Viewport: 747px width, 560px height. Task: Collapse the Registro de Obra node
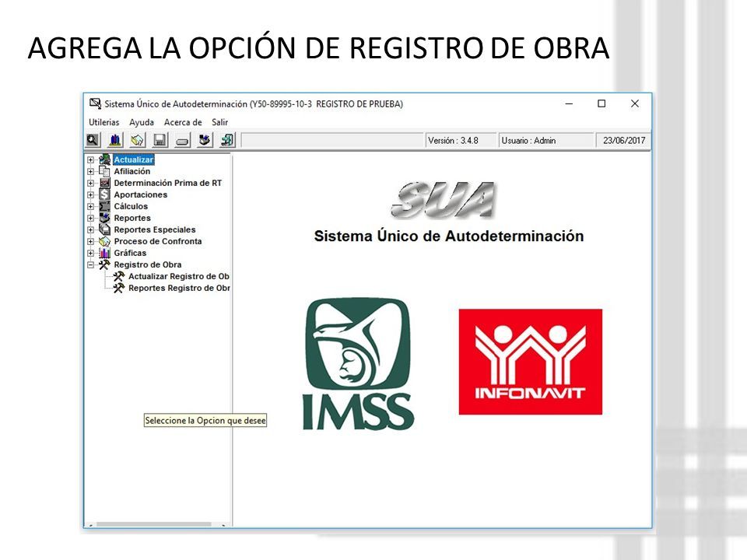coord(90,264)
